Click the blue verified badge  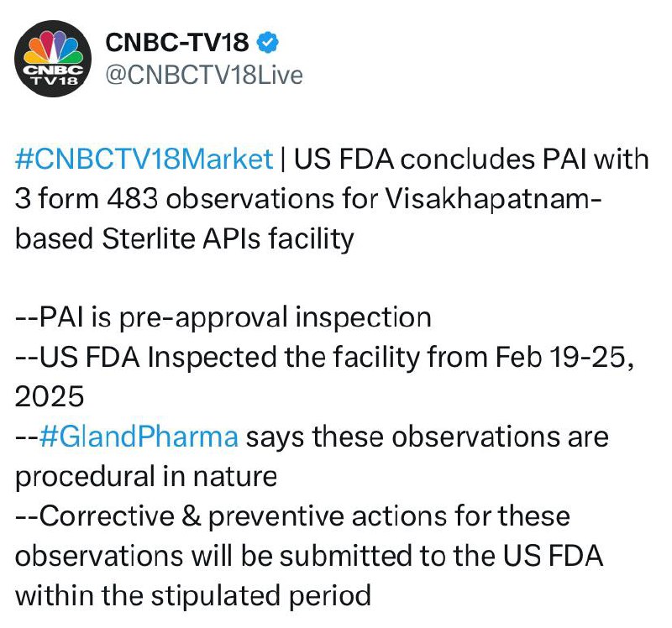pos(267,43)
